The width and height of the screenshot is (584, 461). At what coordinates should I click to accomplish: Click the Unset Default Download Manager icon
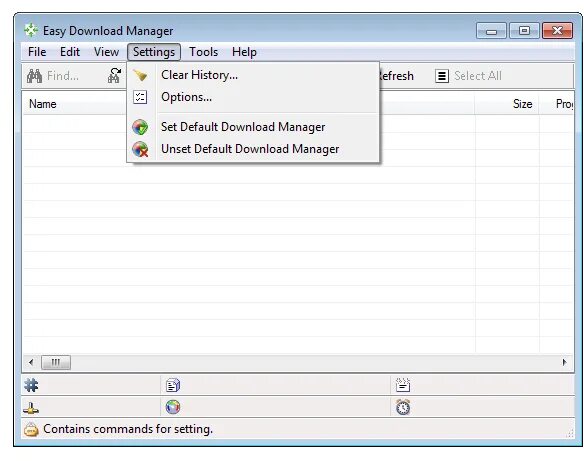[x=140, y=149]
